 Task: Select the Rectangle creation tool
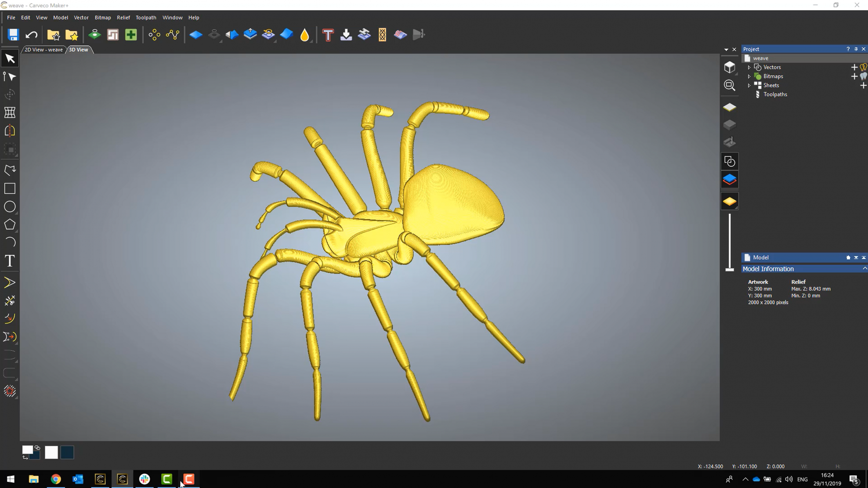10,188
